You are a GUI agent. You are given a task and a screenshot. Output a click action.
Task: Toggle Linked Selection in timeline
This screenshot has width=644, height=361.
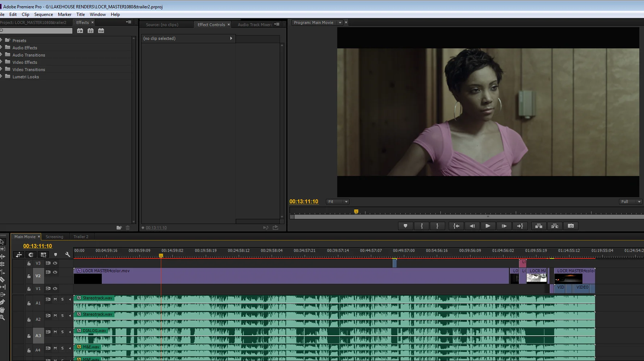(x=43, y=255)
